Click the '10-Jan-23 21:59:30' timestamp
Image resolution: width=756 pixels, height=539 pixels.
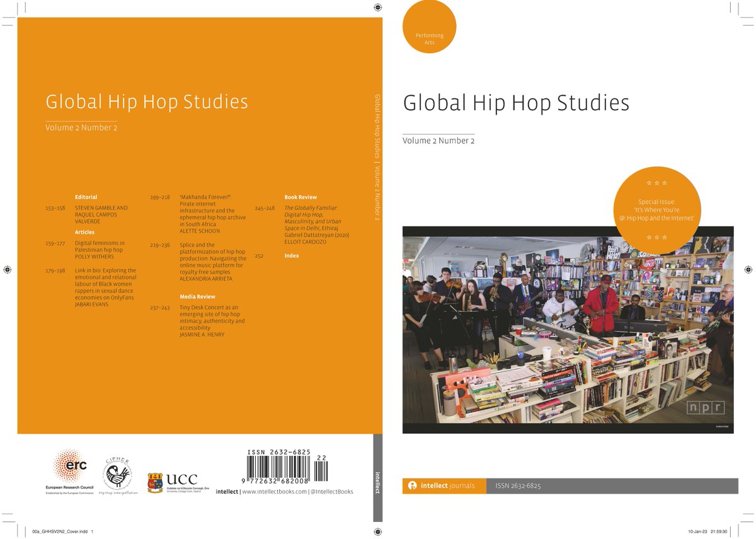tap(707, 531)
